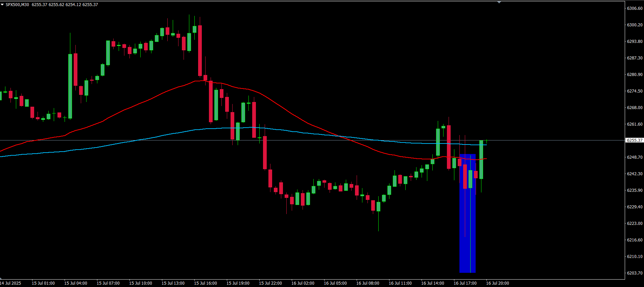Open the chart dropdown arrow beside SPX500,M30
Image resolution: width=644 pixels, height=287 pixels.
(2, 5)
